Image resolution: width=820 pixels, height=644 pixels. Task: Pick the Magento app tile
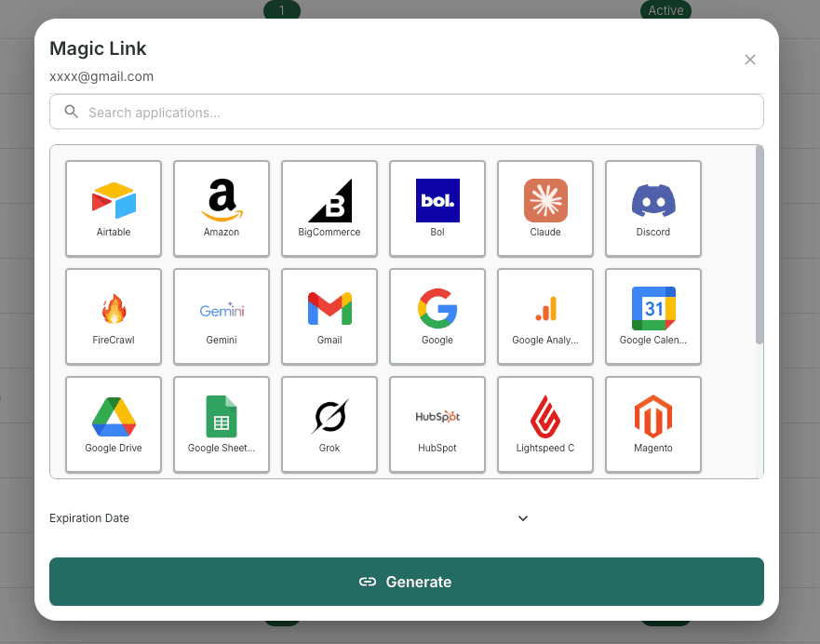(x=652, y=424)
